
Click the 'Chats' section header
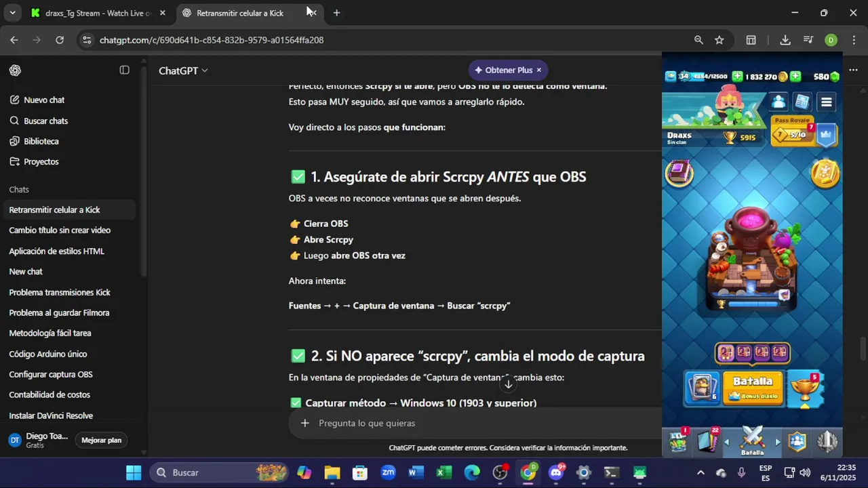[19, 190]
